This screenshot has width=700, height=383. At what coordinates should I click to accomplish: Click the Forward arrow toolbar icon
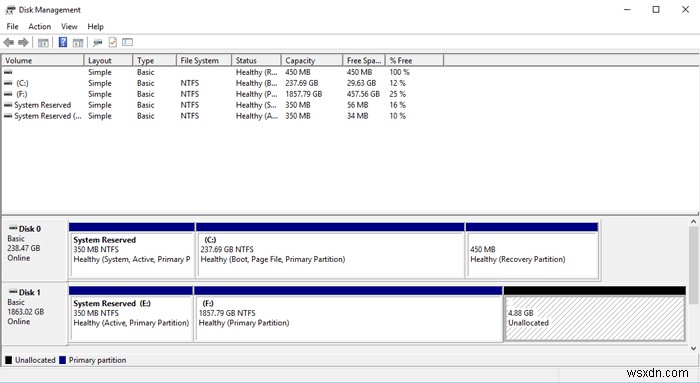pos(23,42)
